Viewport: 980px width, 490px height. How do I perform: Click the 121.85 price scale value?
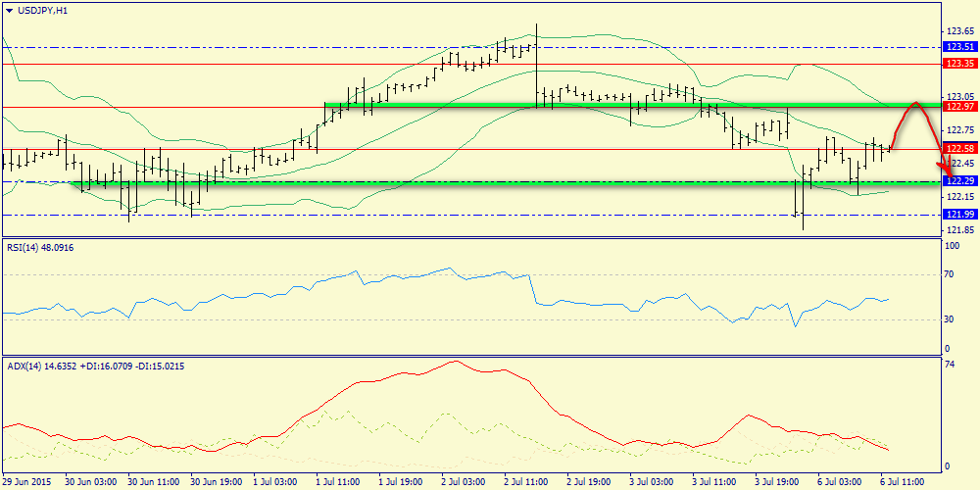pos(960,230)
